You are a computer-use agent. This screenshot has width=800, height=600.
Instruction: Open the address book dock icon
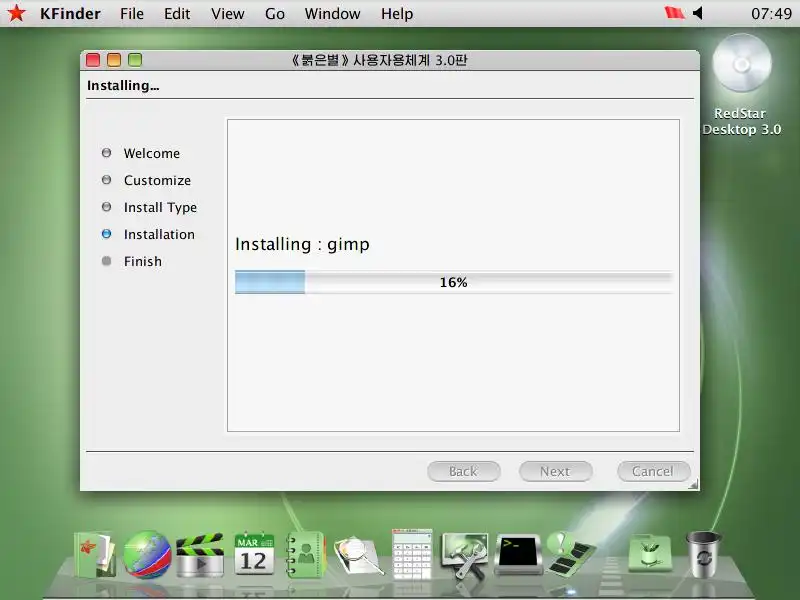pos(305,555)
